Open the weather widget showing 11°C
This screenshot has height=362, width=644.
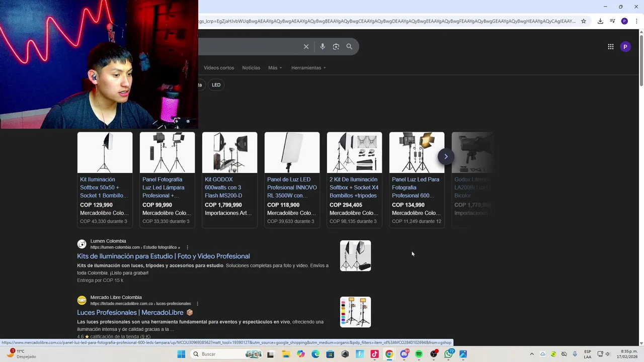click(x=20, y=354)
